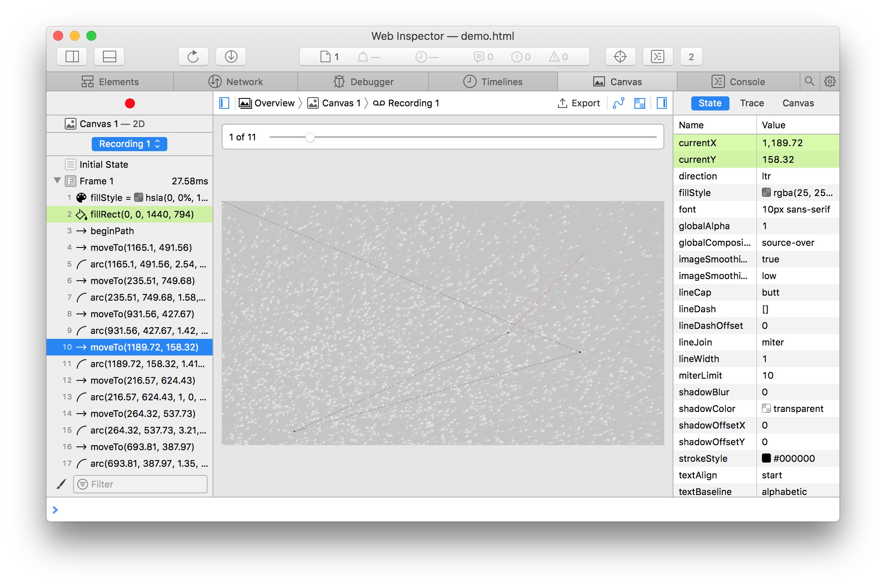Click the fillStyle hsla color swatch in action 1
Screen dimensions: 886x588
point(139,197)
